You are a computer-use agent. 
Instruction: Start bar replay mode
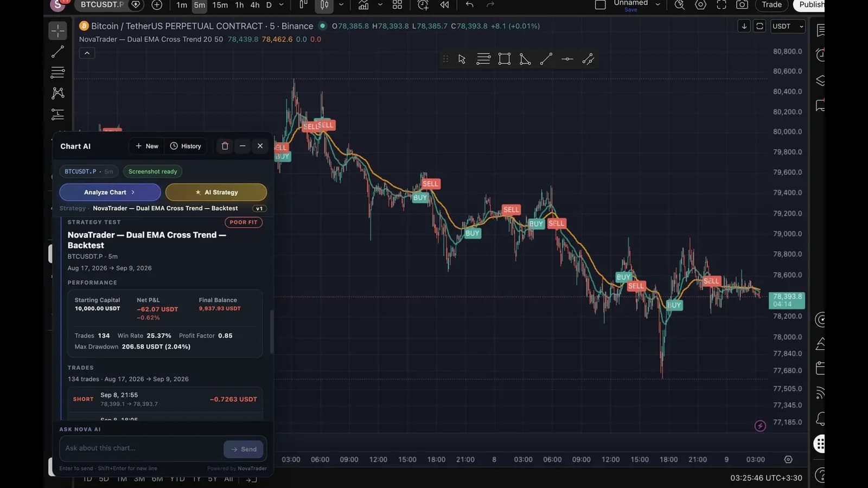click(x=444, y=5)
